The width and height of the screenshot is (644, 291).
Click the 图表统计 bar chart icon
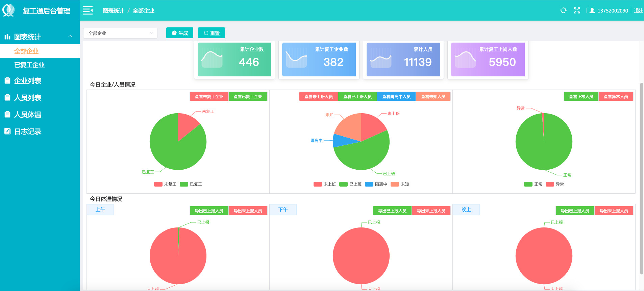[x=7, y=37]
